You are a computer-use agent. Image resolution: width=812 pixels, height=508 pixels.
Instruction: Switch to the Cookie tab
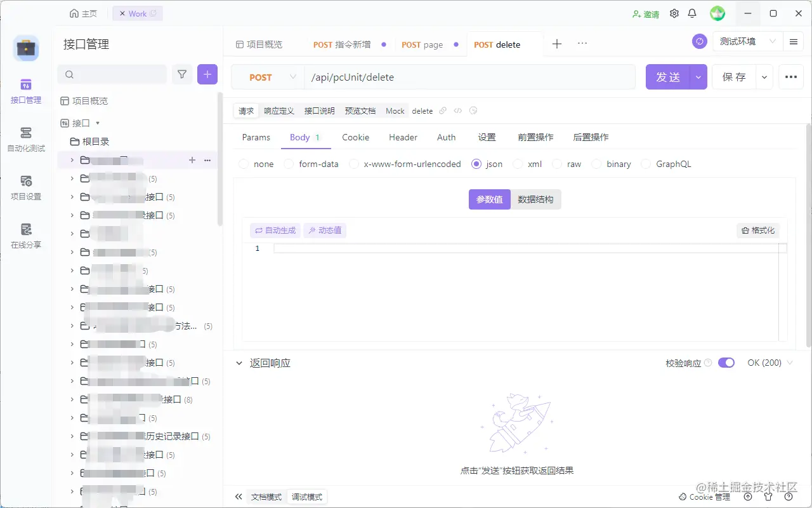tap(356, 137)
